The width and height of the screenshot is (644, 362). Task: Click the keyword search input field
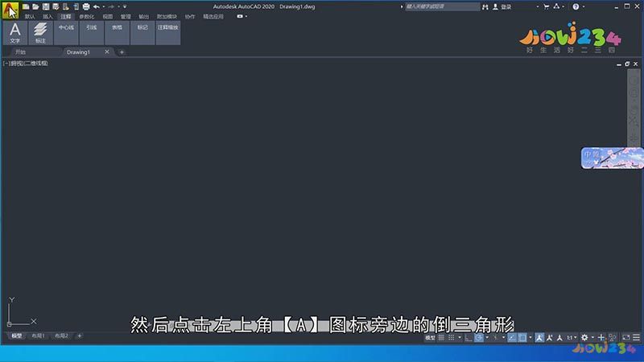(x=442, y=6)
